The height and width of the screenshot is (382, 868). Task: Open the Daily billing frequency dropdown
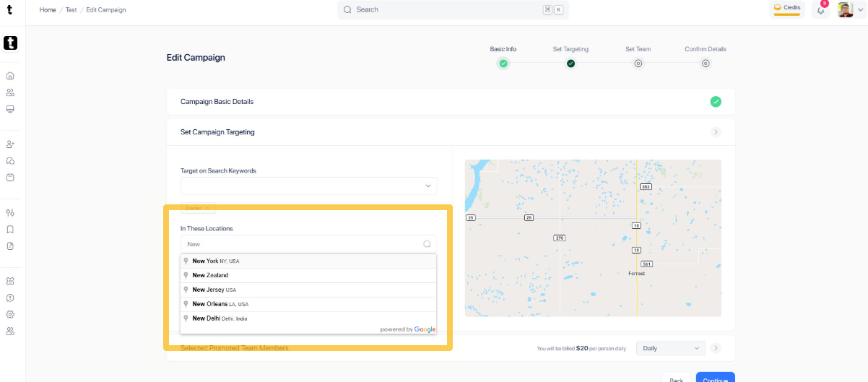[x=670, y=348]
